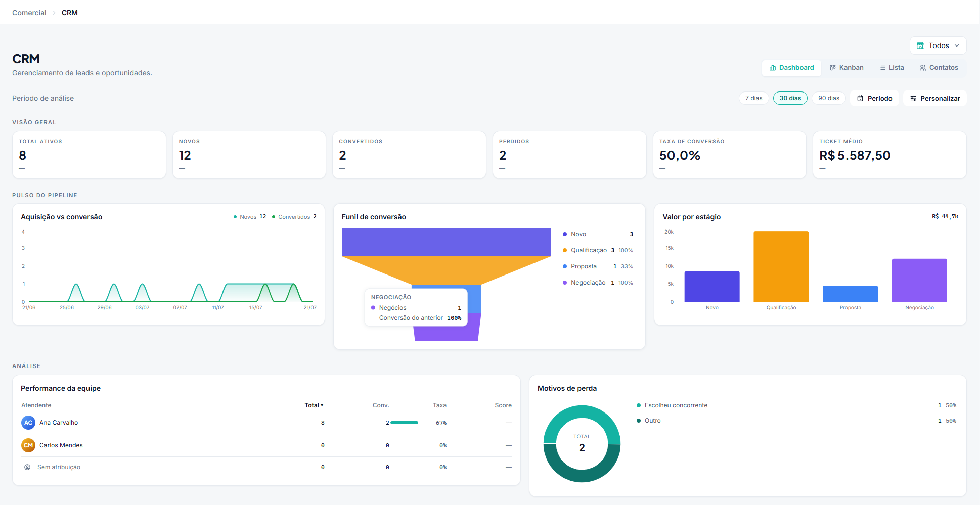
Task: Select Novo in funnel legend
Action: 598,234
